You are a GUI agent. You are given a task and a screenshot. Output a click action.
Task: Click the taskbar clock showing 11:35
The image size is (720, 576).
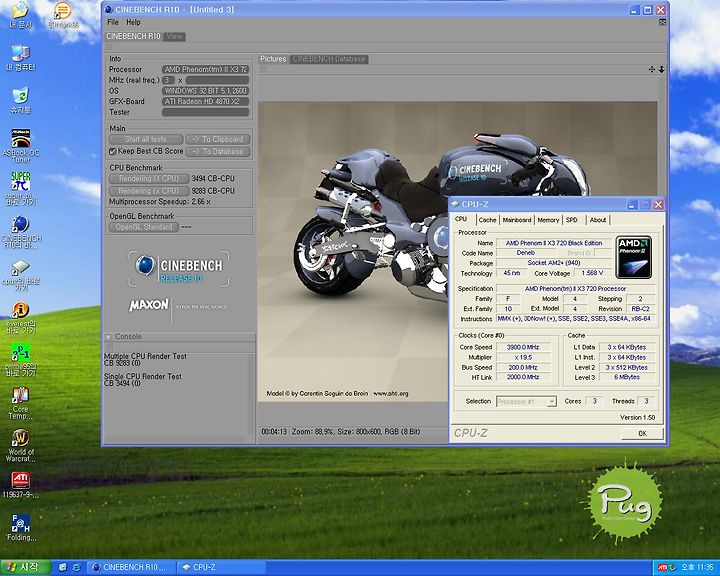697,568
